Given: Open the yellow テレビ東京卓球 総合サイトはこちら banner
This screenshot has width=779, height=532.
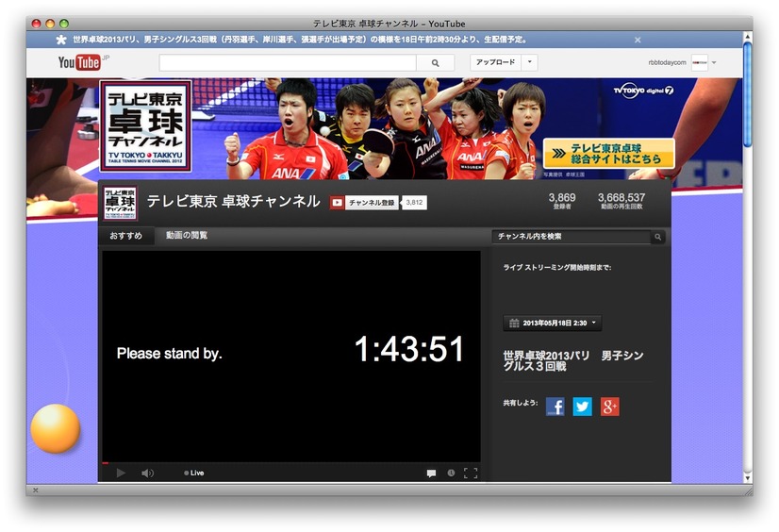Looking at the screenshot, I should pyautogui.click(x=608, y=154).
